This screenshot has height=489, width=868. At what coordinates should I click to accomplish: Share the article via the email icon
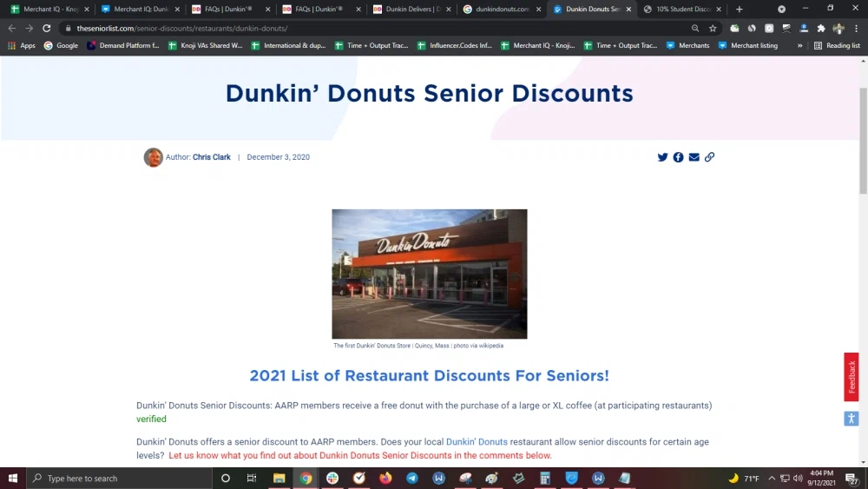coord(694,157)
